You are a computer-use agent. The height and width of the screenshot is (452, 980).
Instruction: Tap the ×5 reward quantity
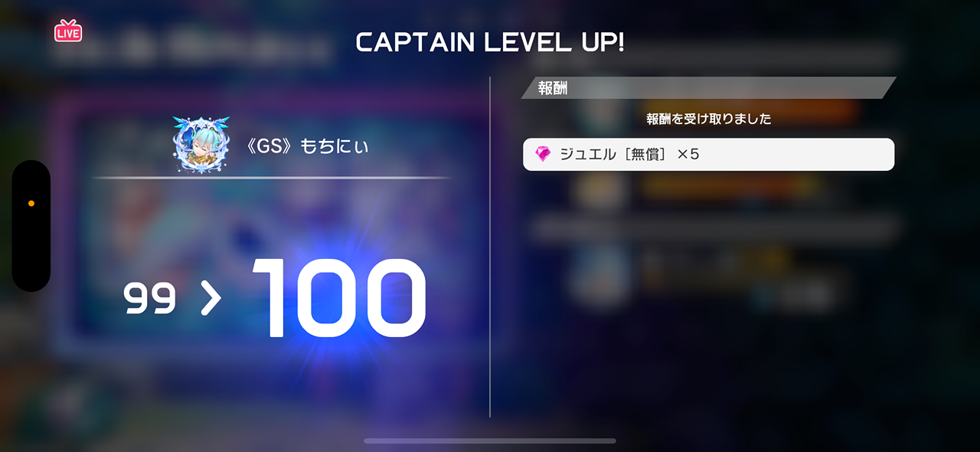pos(688,155)
